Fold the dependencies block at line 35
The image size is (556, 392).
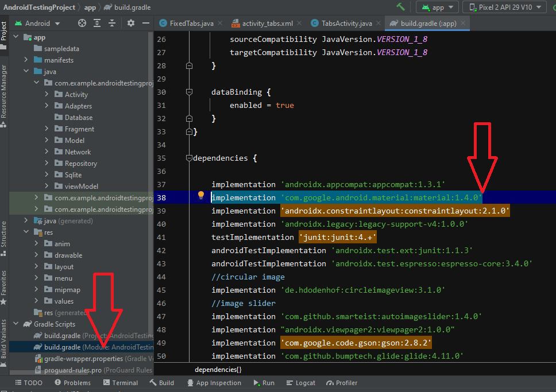coord(189,158)
